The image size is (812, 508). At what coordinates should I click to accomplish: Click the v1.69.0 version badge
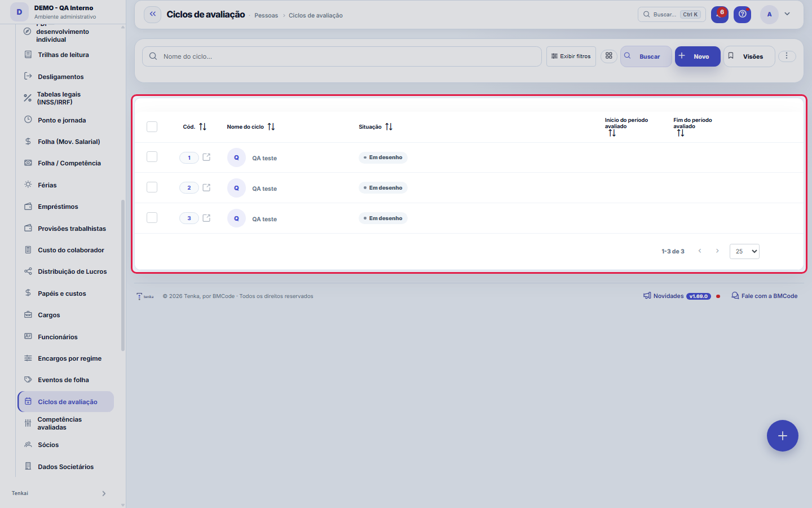click(699, 296)
